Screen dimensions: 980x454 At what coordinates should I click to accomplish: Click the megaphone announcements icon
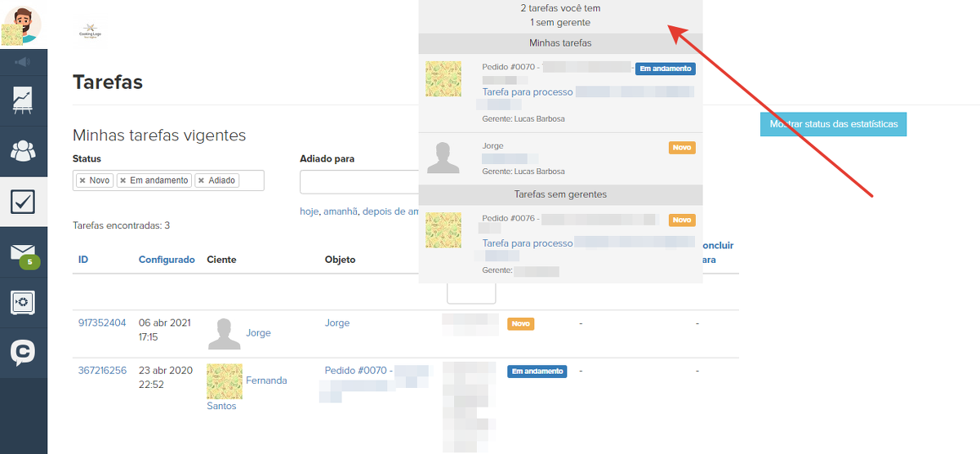click(x=23, y=61)
